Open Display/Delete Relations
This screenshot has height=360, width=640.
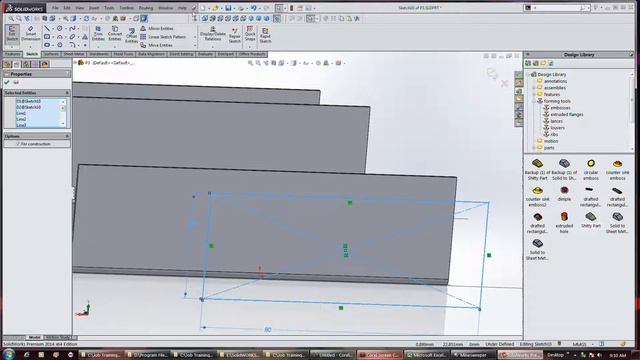[213, 33]
